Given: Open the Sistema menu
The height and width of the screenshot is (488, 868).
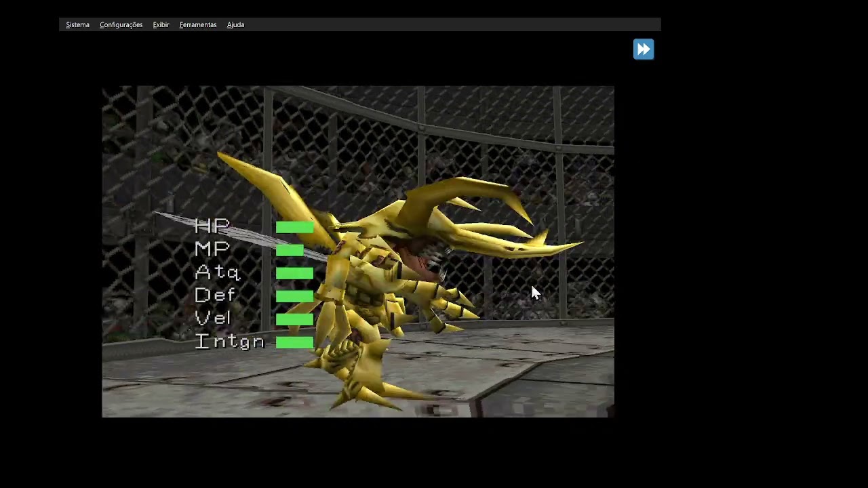Looking at the screenshot, I should (77, 24).
